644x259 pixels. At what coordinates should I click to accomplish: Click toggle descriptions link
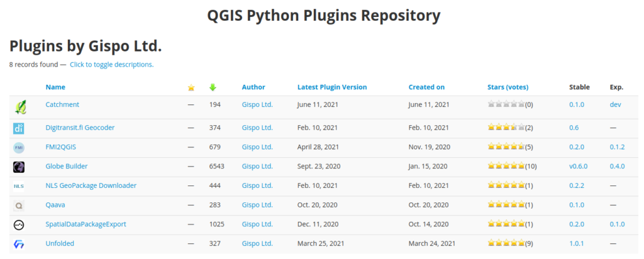pyautogui.click(x=112, y=65)
